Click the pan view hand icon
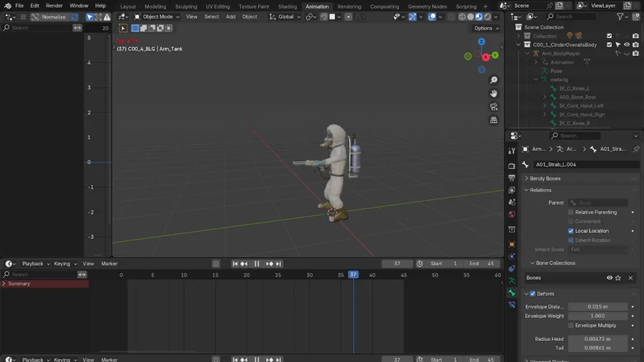644x362 pixels. click(x=494, y=94)
